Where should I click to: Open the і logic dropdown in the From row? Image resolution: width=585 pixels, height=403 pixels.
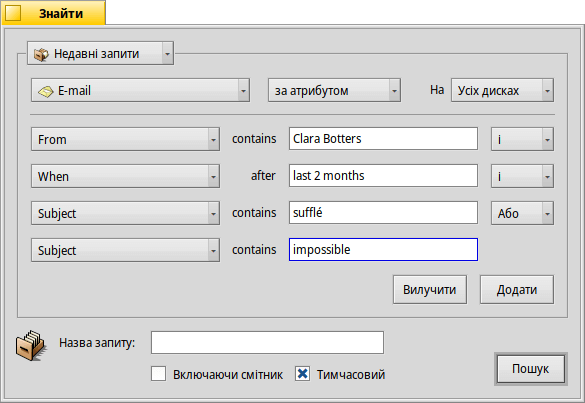click(x=522, y=139)
